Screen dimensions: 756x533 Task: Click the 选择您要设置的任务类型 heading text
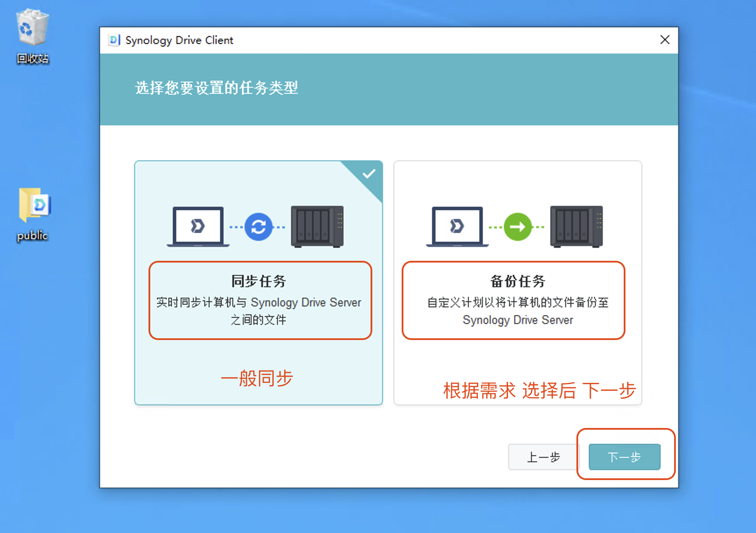coord(216,88)
